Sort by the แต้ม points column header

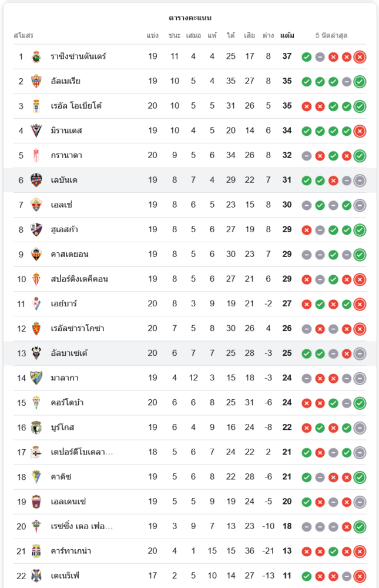[287, 35]
